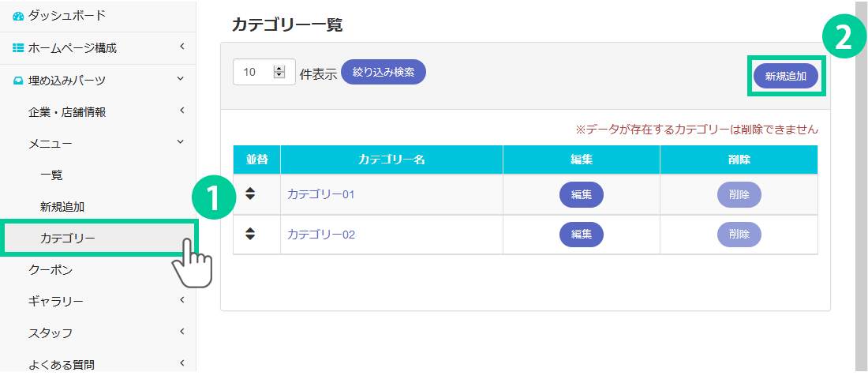Click the 絞り込み検索 button
Viewport: 868px width, 387px height.
click(383, 72)
